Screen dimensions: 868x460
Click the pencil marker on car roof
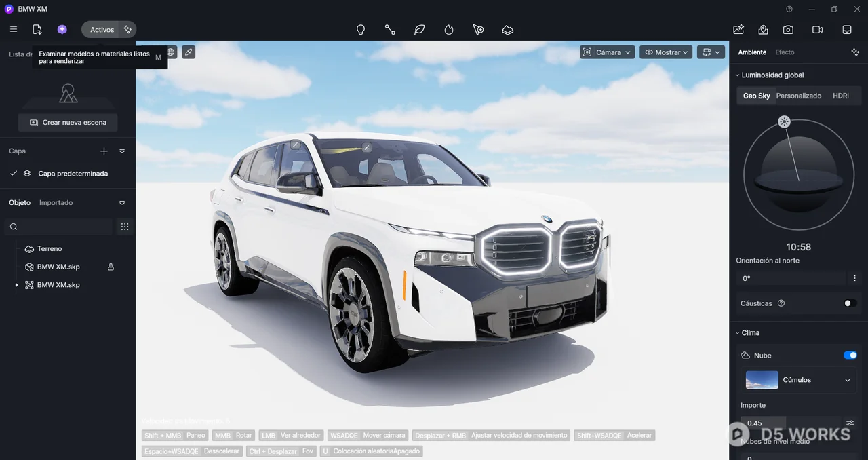[295, 145]
